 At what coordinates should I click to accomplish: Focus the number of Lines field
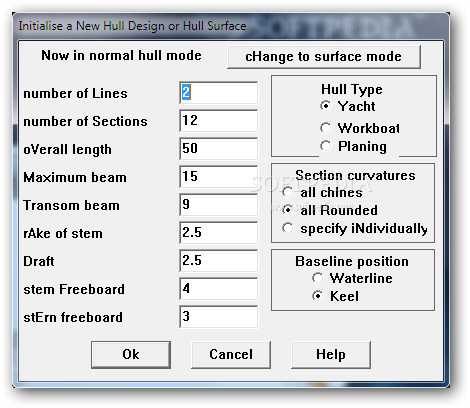tap(219, 93)
